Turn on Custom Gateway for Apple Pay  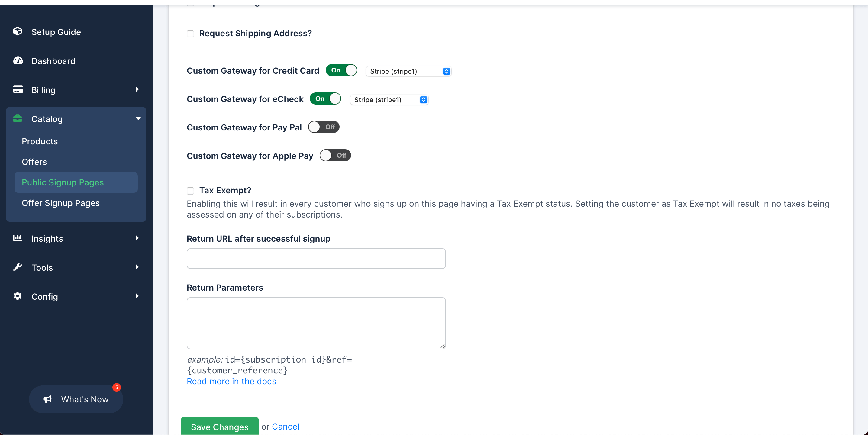[335, 155]
